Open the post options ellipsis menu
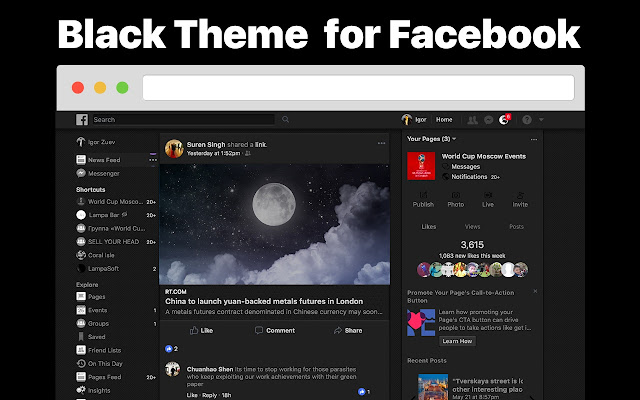 382,143
